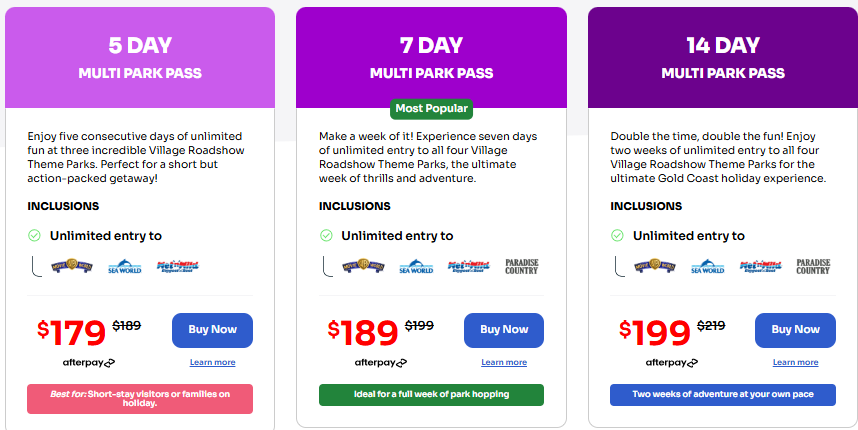Click green checkmark in 7 Day inclusions
The image size is (858, 430).
click(326, 236)
